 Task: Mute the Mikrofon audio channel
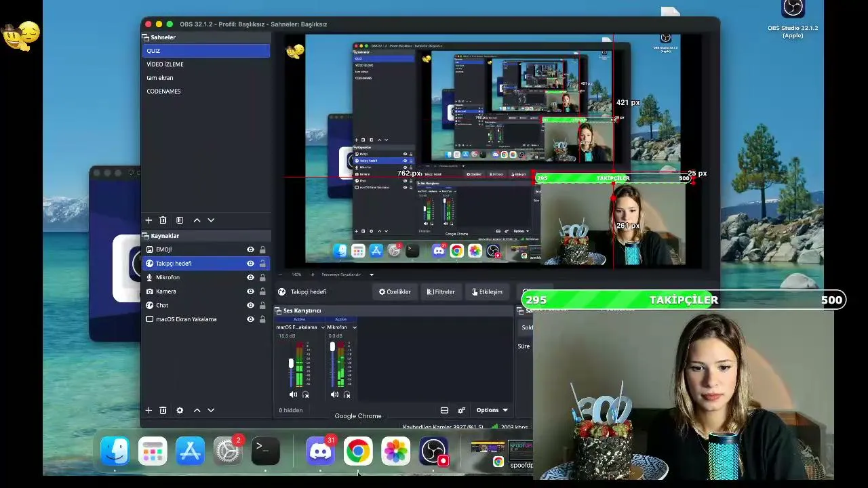click(x=334, y=394)
